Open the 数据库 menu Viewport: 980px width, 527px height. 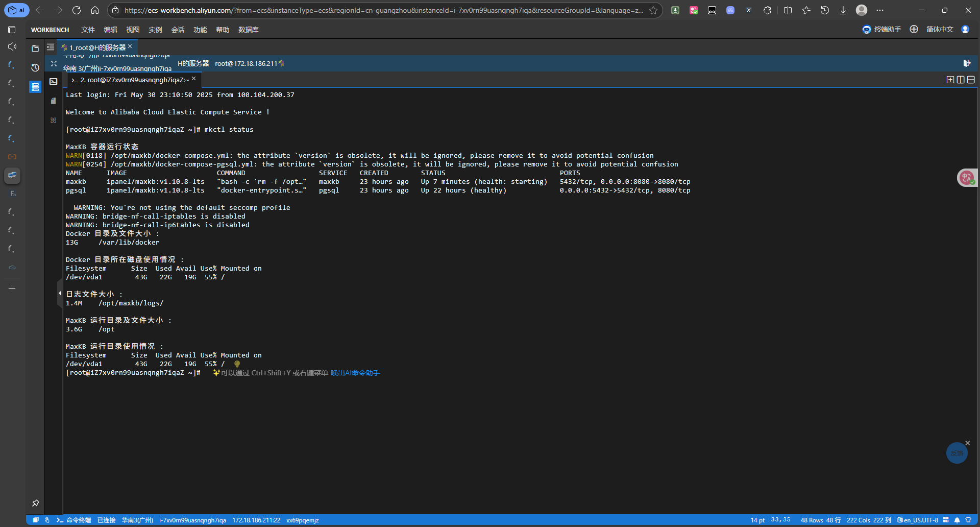click(x=249, y=30)
